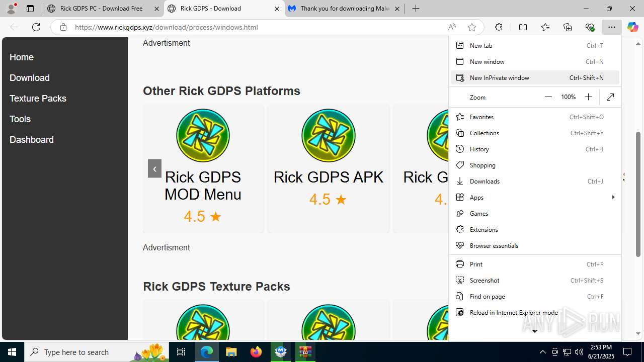Click the browser refresh button
Screen dimensions: 644x362
(x=36, y=27)
